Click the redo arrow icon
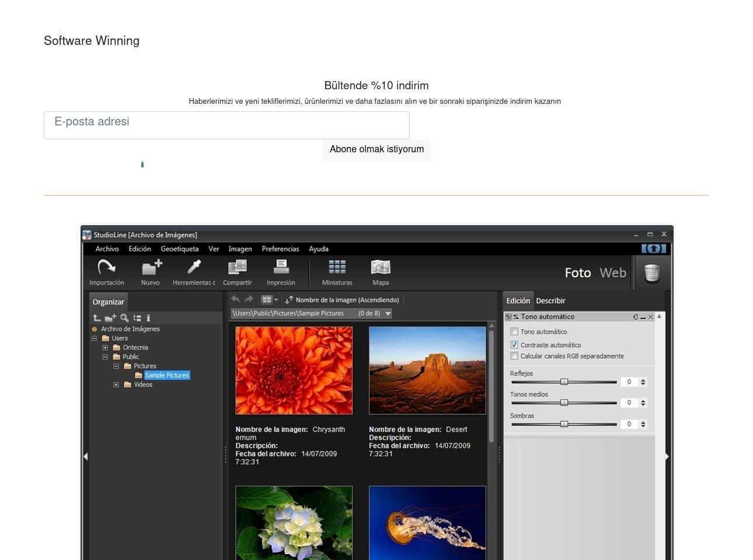The width and height of the screenshot is (753, 560). click(249, 299)
